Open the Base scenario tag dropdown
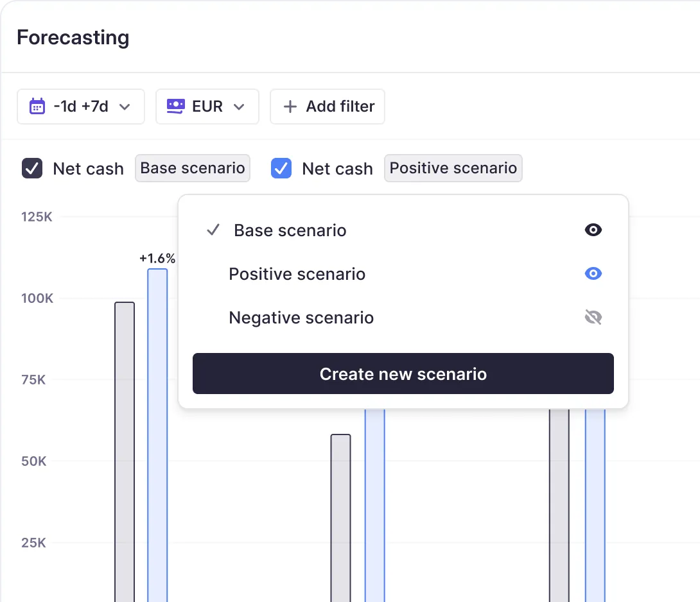 click(193, 168)
